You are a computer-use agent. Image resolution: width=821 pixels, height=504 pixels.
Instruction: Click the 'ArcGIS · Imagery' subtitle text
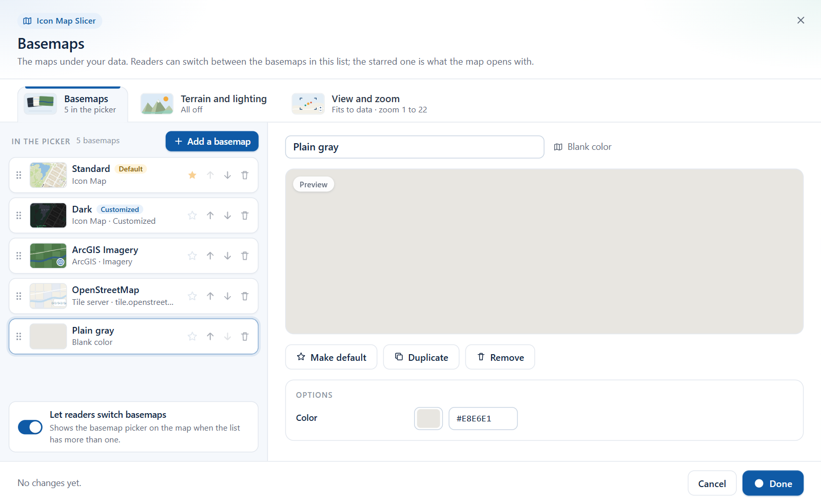[102, 262]
